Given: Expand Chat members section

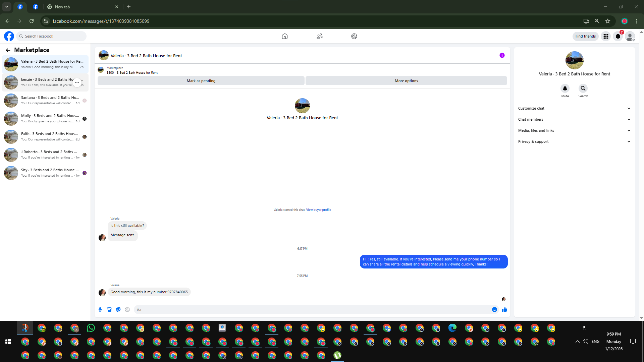Looking at the screenshot, I should point(574,119).
